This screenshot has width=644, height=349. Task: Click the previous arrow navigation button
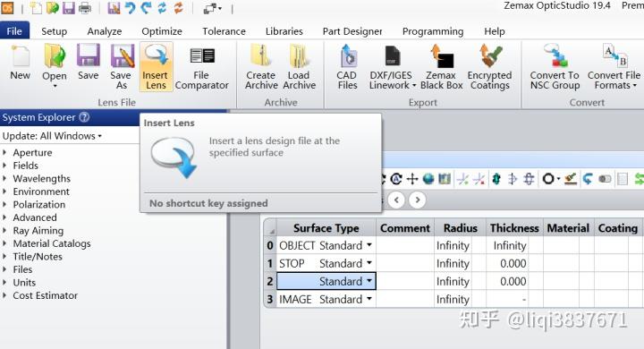click(x=396, y=200)
